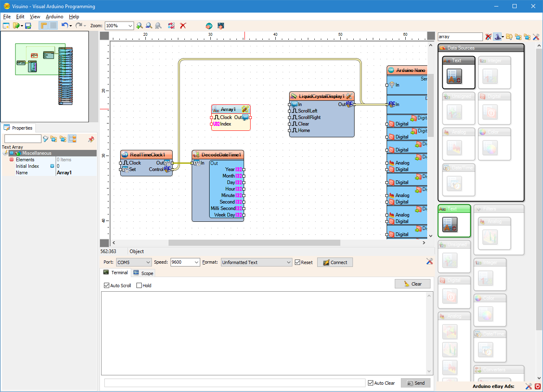Click the LiquidCrystalDisplay1 tools icon

pyautogui.click(x=349, y=96)
